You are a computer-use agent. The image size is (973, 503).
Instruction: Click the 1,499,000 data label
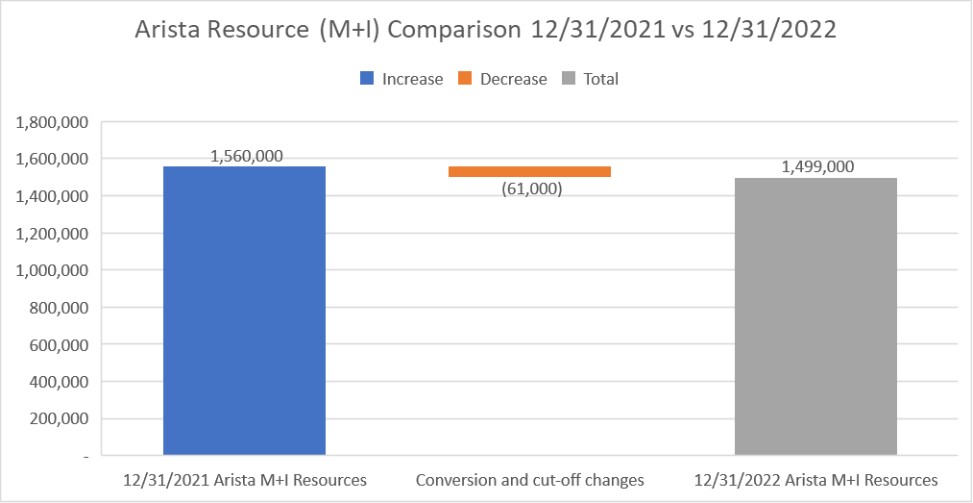[817, 166]
